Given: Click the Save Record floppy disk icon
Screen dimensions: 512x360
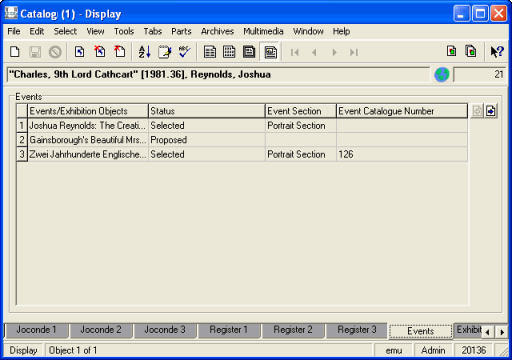Looking at the screenshot, I should point(35,52).
